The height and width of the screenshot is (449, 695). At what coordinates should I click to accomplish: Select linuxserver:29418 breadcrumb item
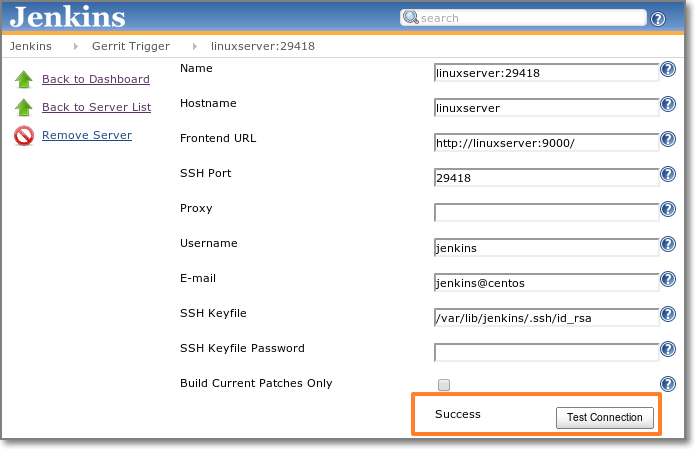[263, 46]
